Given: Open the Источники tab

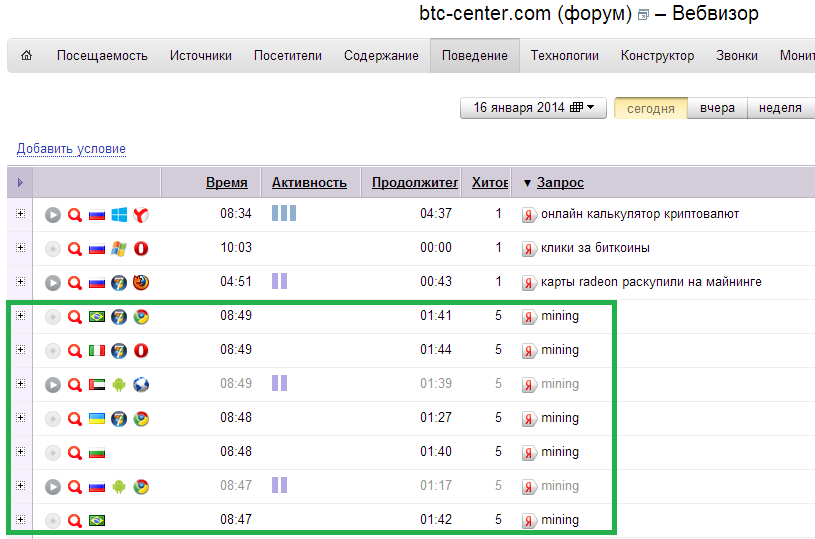Looking at the screenshot, I should [201, 56].
